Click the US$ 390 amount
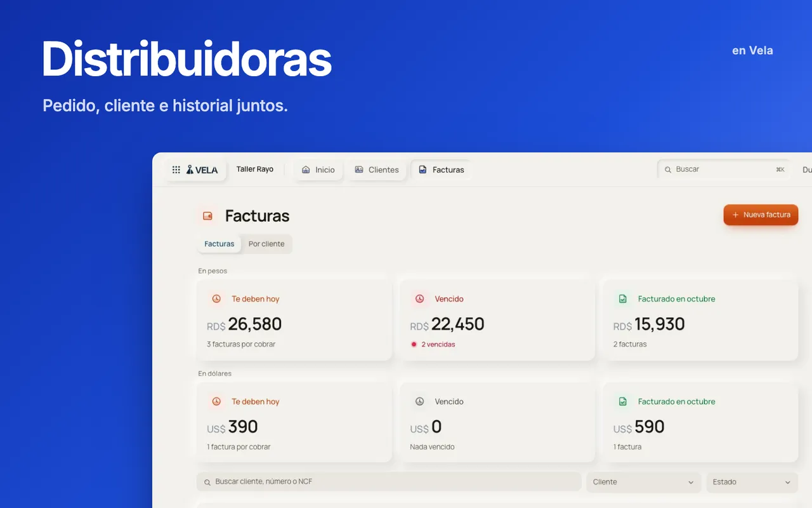This screenshot has width=812, height=508. 232,427
